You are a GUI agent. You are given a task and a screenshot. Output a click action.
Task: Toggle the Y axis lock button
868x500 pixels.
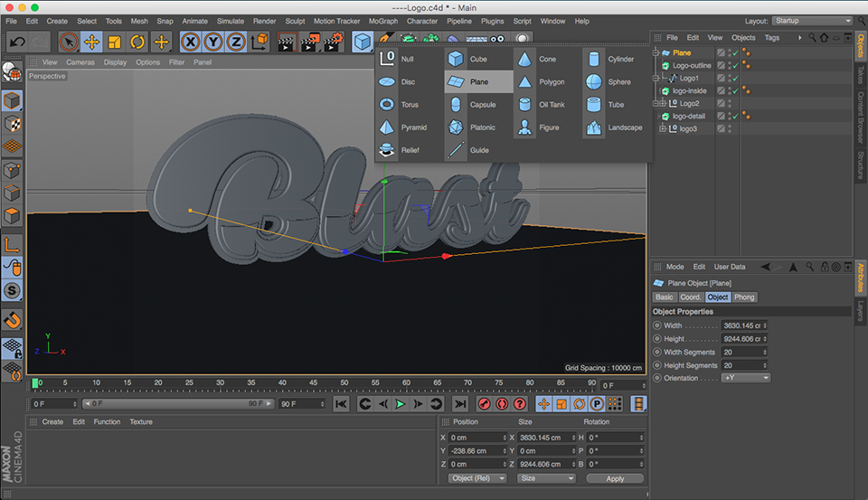pyautogui.click(x=213, y=42)
